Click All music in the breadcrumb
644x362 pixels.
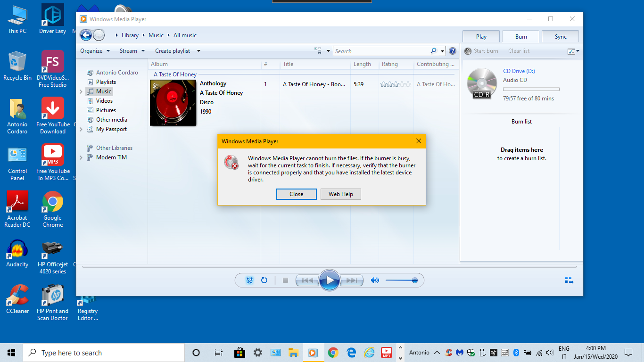[x=185, y=35]
